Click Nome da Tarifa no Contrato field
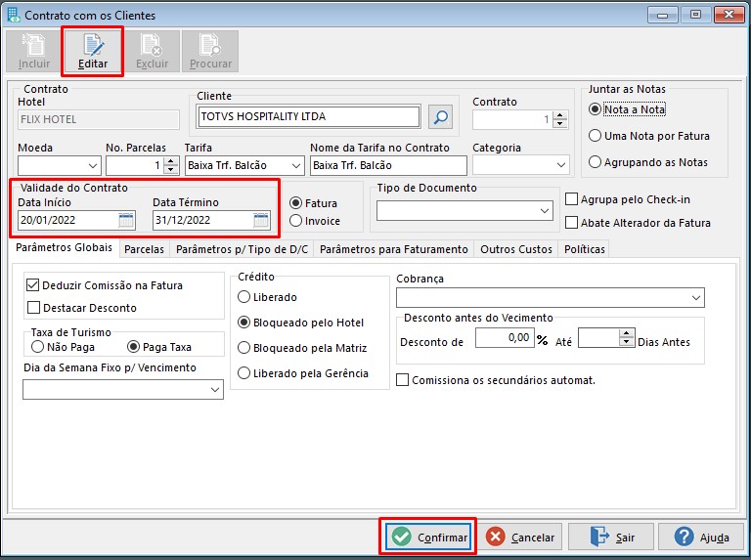The height and width of the screenshot is (560, 751). pyautogui.click(x=388, y=165)
